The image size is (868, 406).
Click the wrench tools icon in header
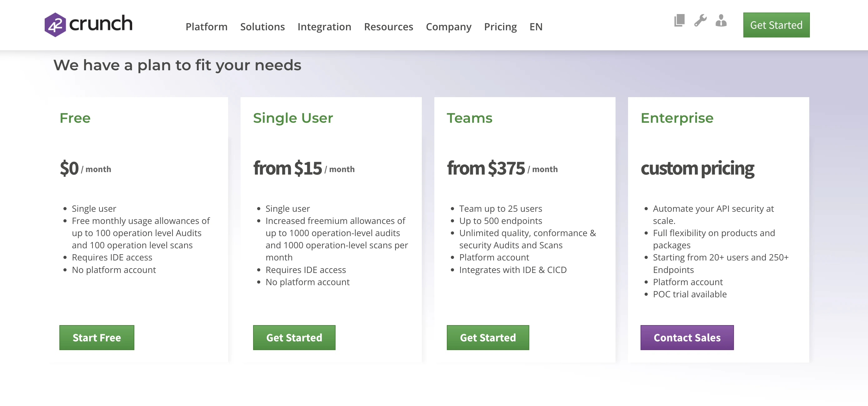point(701,21)
